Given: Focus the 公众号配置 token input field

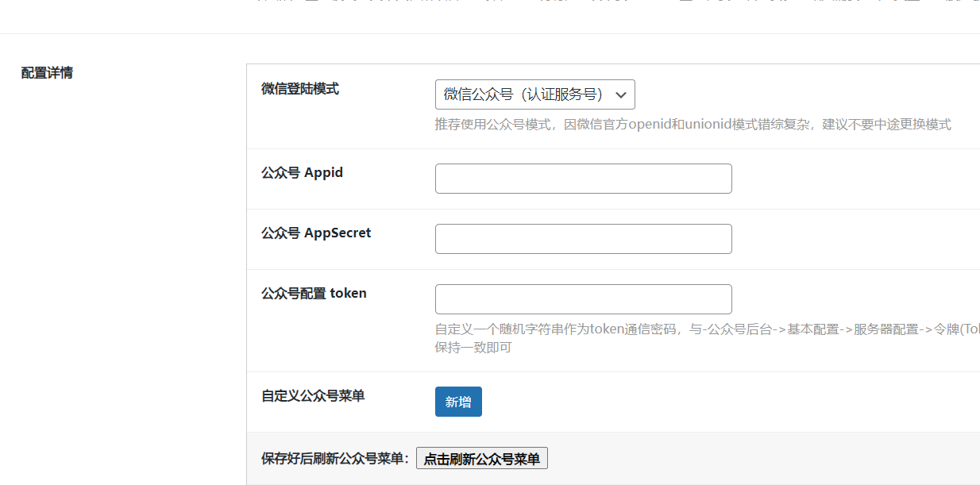Looking at the screenshot, I should (x=583, y=298).
